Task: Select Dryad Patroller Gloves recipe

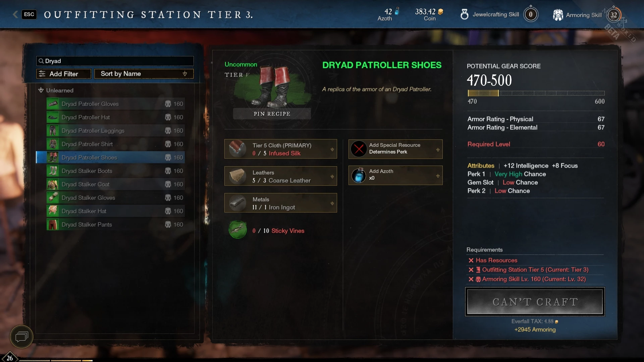Action: tap(115, 104)
